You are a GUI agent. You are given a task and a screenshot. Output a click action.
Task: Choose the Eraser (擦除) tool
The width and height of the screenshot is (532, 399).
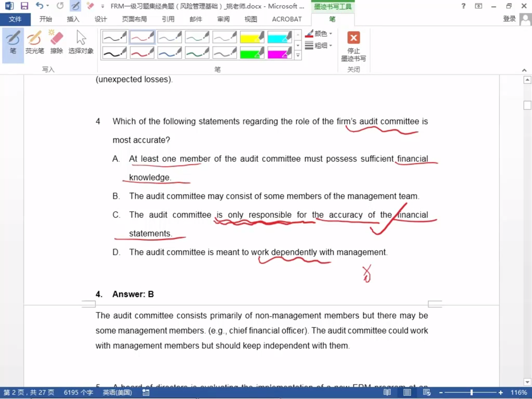[56, 43]
